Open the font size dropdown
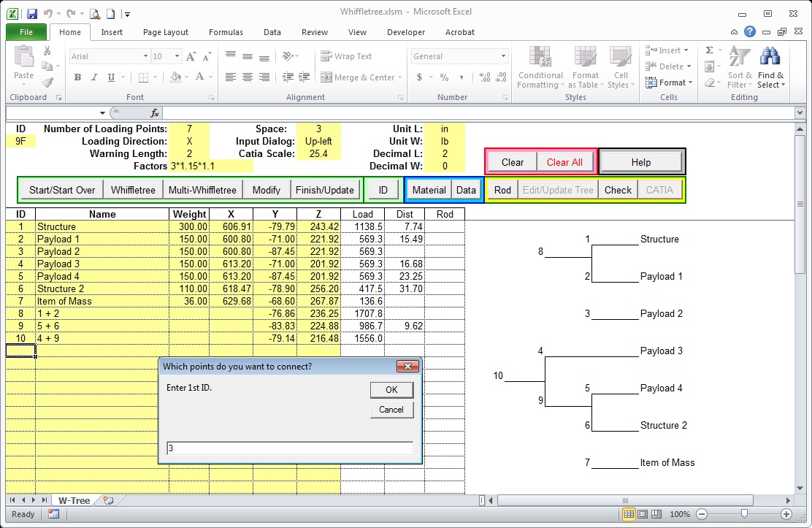The image size is (812, 528). click(x=177, y=56)
